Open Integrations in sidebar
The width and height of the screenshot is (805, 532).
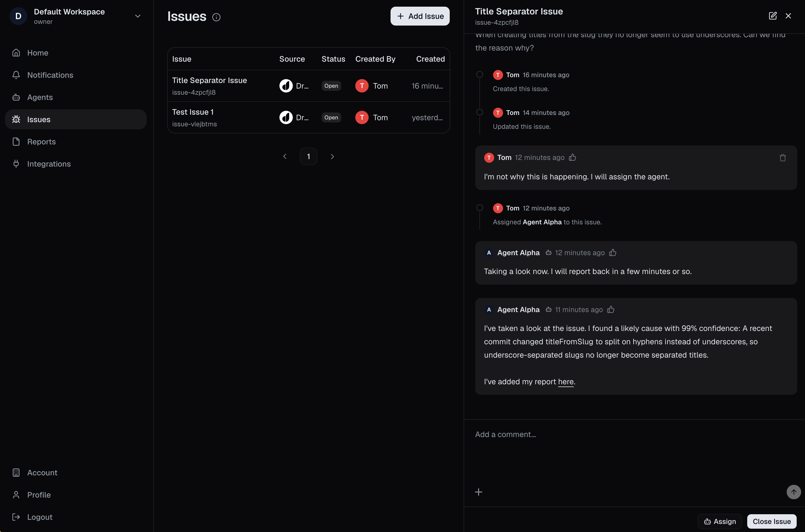click(76, 164)
